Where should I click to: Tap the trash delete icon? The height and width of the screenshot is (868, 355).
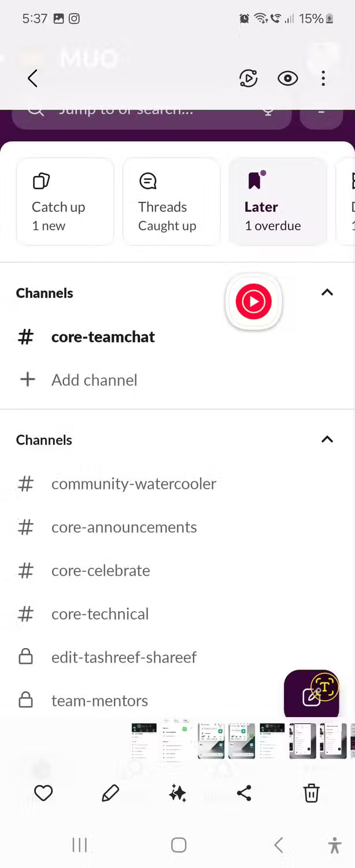311,793
